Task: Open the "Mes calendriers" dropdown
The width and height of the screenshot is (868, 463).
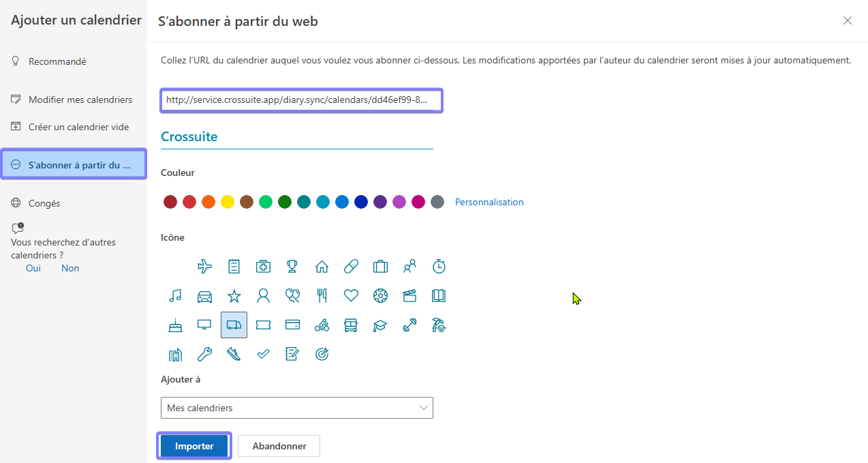Action: coord(296,408)
